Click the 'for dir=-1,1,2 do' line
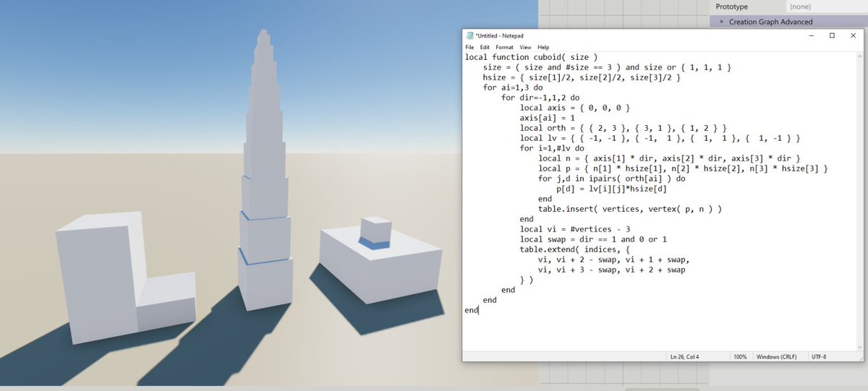The image size is (868, 391). (x=540, y=98)
